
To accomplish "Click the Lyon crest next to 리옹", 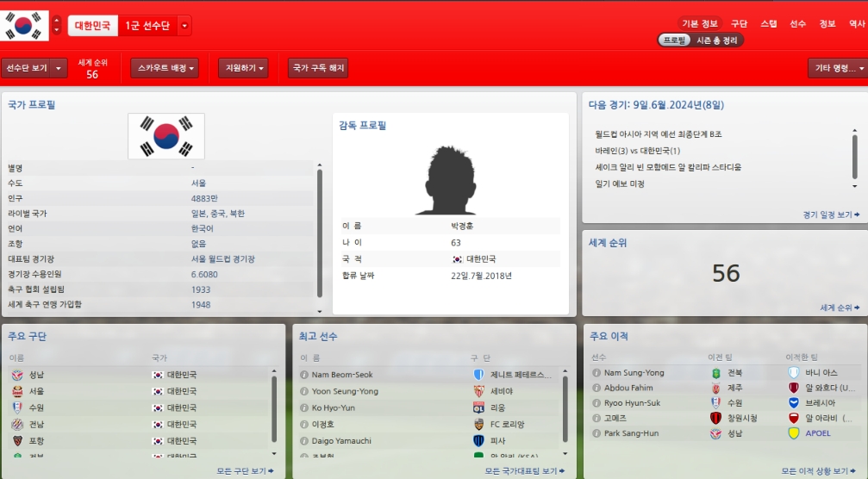I will [479, 407].
